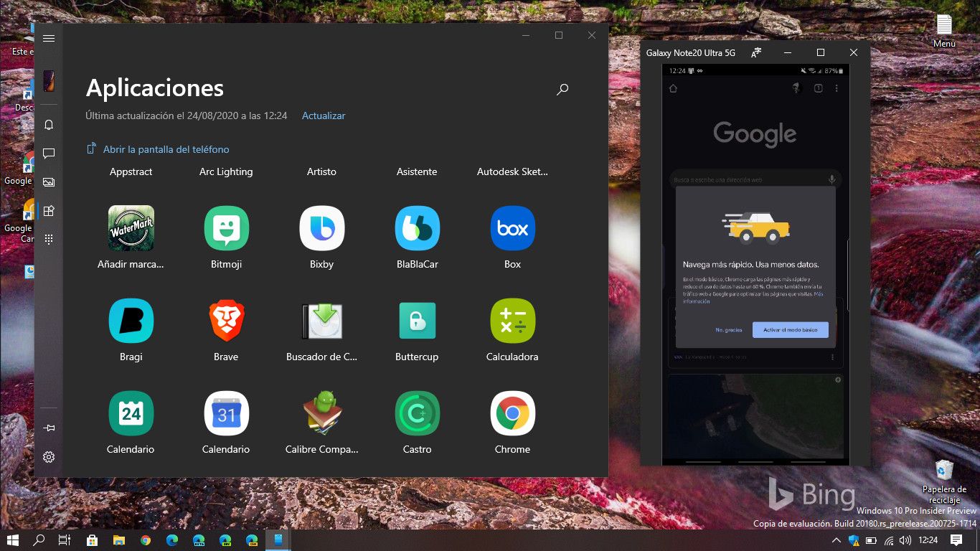Go to the Photos section in the sidebar
Viewport: 980px width, 551px height.
(49, 182)
